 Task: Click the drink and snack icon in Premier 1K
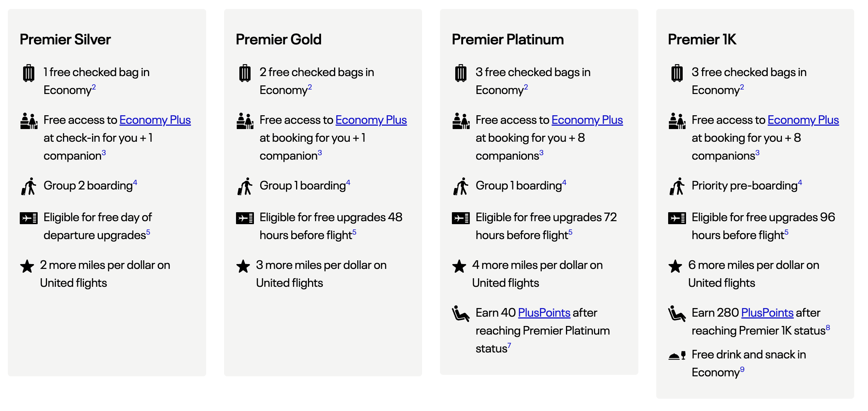pyautogui.click(x=677, y=355)
